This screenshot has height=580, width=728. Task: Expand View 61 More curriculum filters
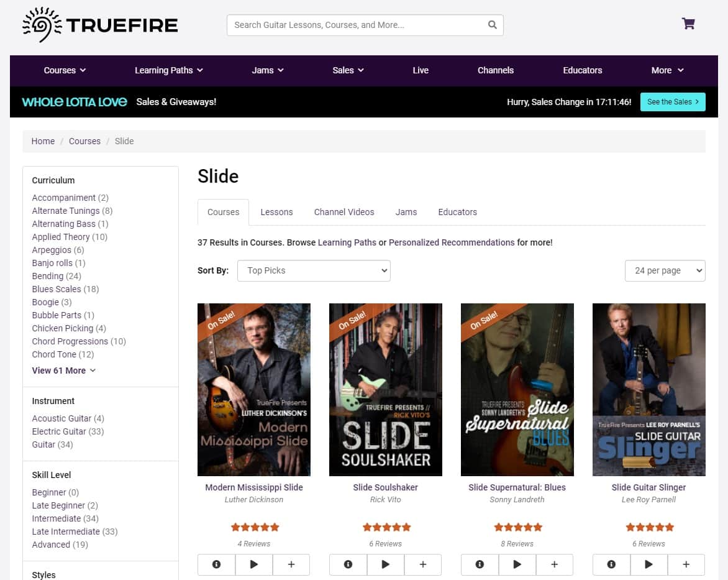[63, 371]
